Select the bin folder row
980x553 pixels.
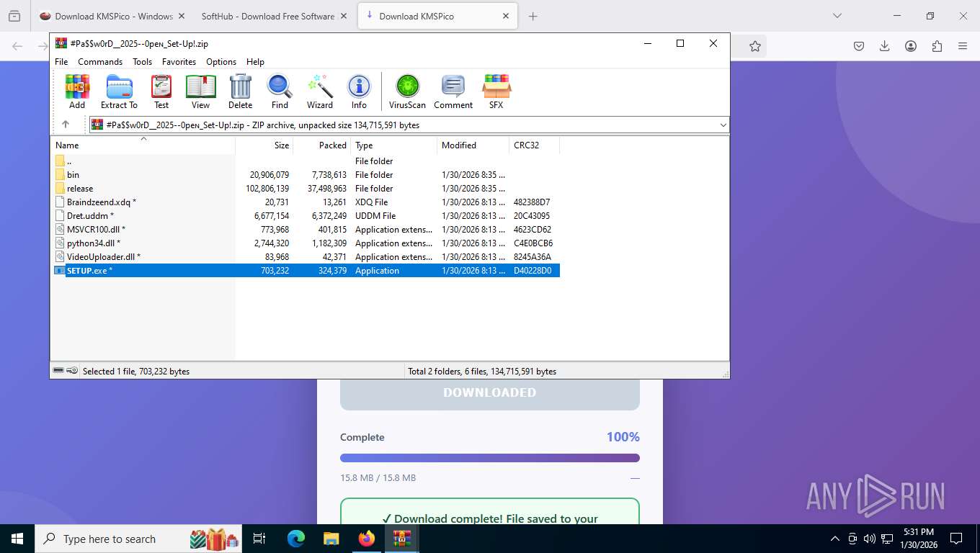[x=305, y=175]
